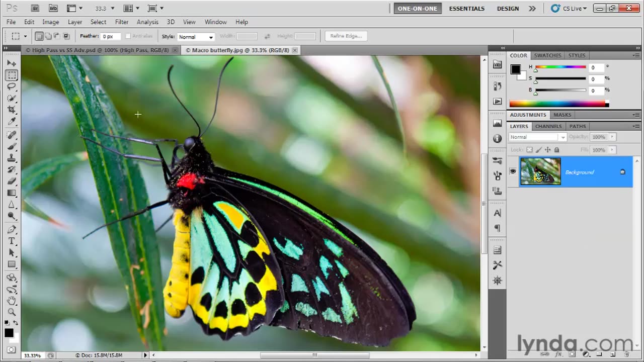The width and height of the screenshot is (644, 362).
Task: Hide the Background layer visibility eye
Action: 513,171
